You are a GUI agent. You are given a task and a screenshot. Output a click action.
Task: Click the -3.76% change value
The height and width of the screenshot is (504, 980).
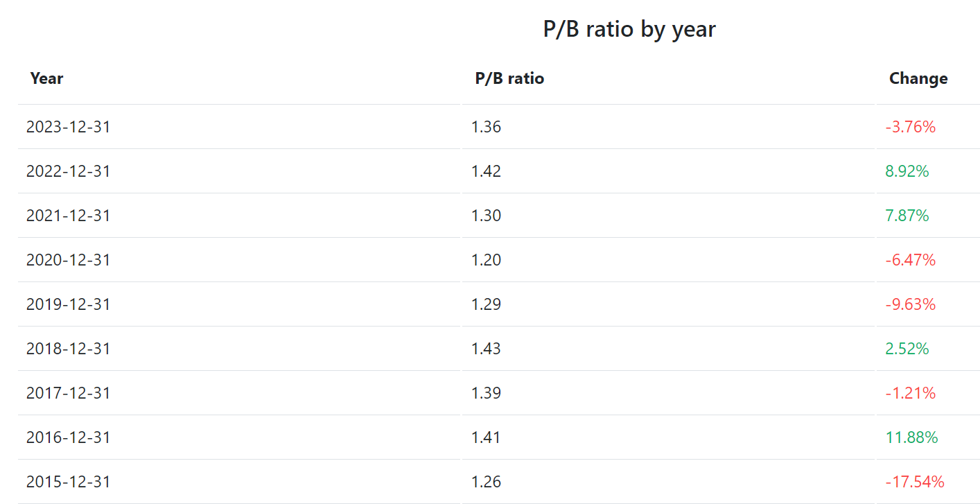[910, 127]
